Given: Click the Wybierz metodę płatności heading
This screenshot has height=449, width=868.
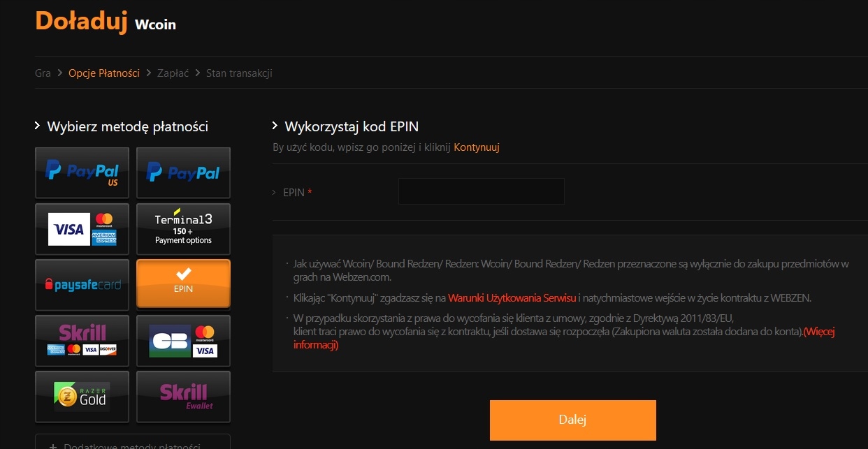Looking at the screenshot, I should [127, 126].
